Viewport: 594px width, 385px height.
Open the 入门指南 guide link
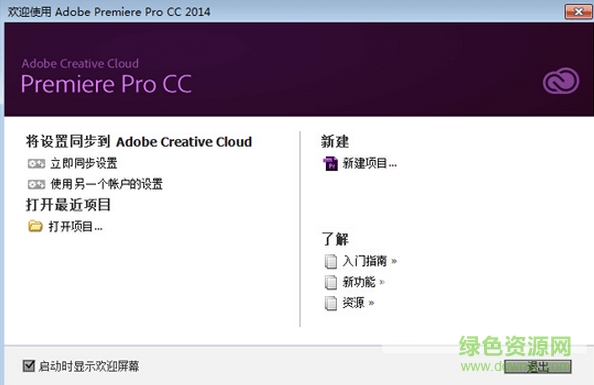[x=364, y=261]
